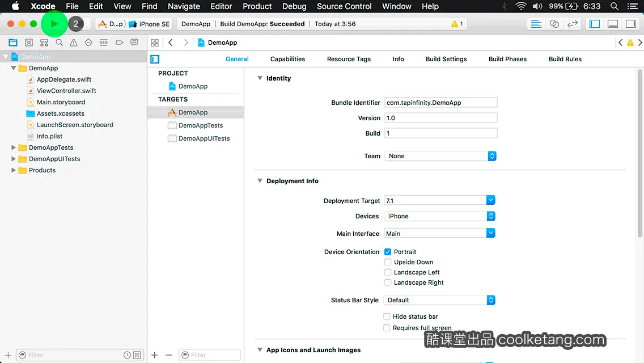Open the Devices dropdown
This screenshot has width=644, height=363.
439,216
